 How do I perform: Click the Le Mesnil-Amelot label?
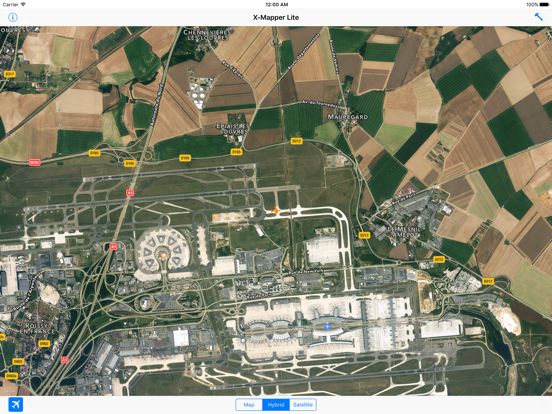[x=403, y=232]
